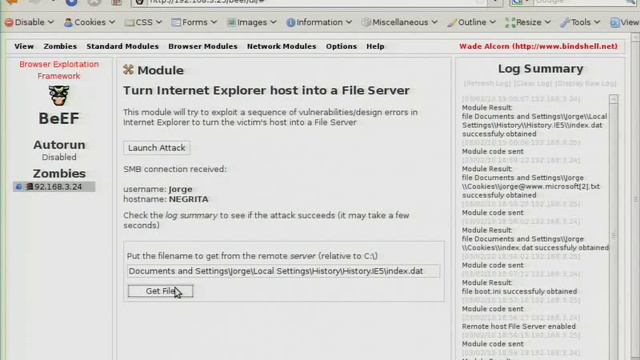Click the Display Raw Log link

[586, 84]
